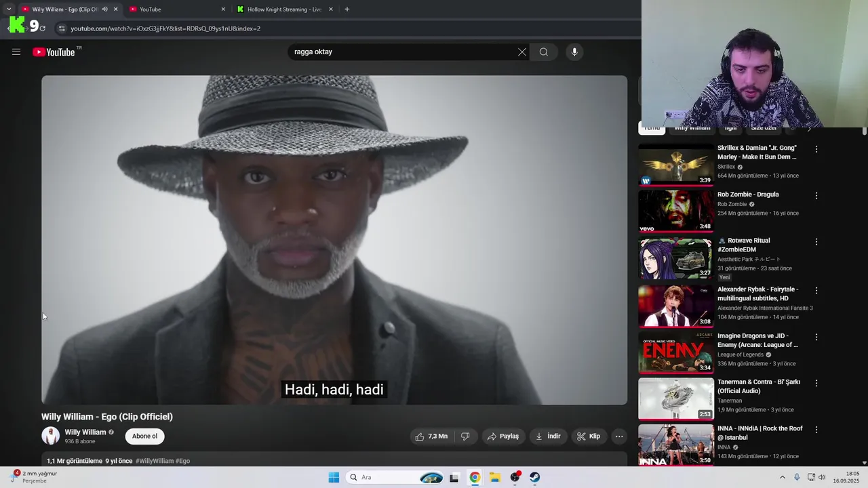
Task: Show hidden system tray icons chevron
Action: click(x=782, y=477)
